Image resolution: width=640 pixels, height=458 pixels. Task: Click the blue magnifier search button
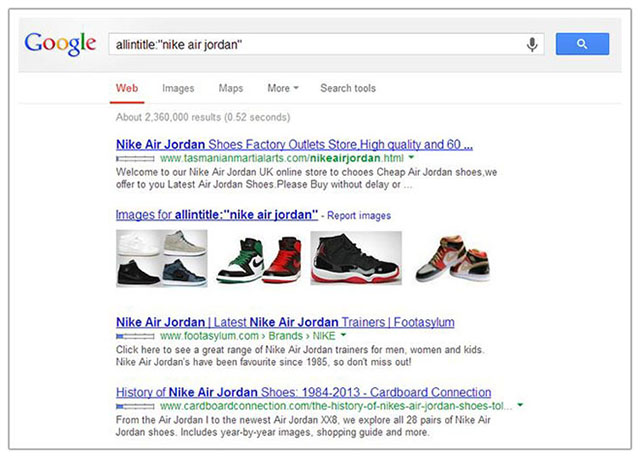tap(582, 44)
